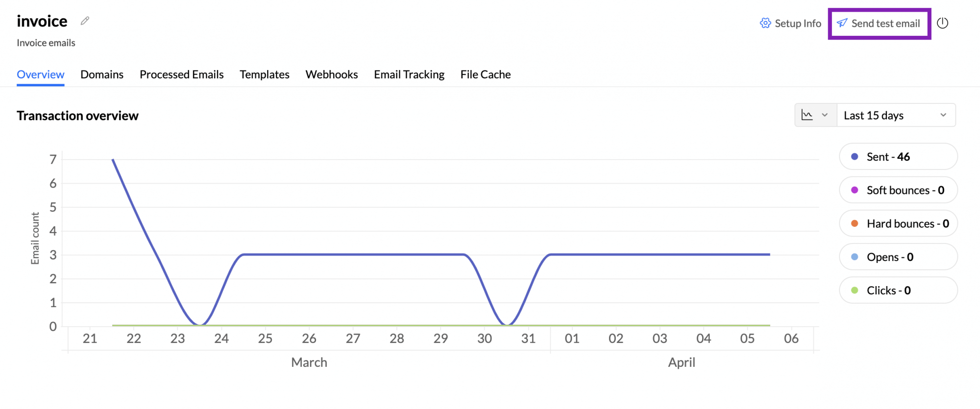Image resolution: width=980 pixels, height=409 pixels.
Task: Click the Setup Info gear icon
Action: point(764,23)
